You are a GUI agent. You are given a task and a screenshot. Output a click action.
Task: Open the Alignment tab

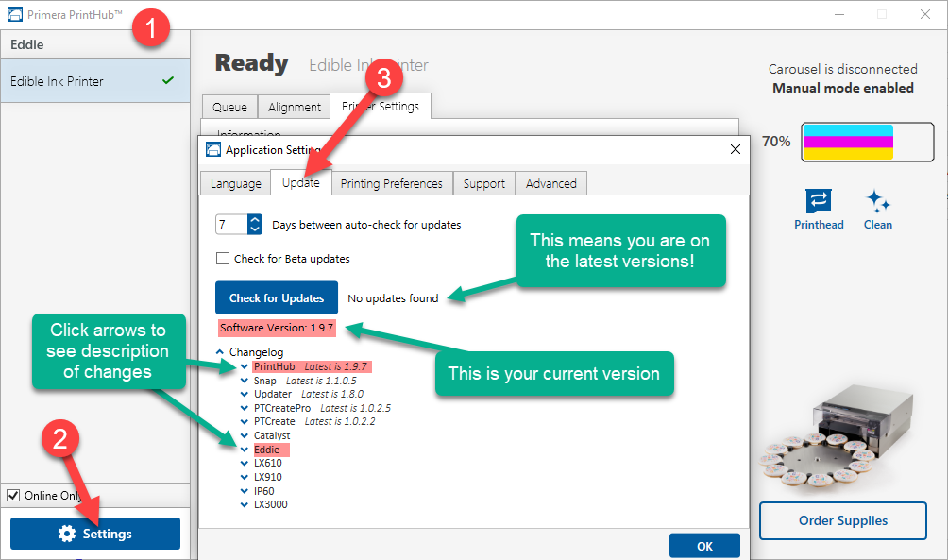(x=295, y=107)
